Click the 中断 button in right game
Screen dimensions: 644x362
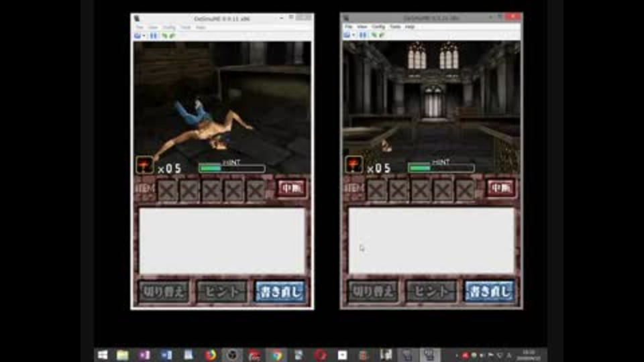pos(500,188)
